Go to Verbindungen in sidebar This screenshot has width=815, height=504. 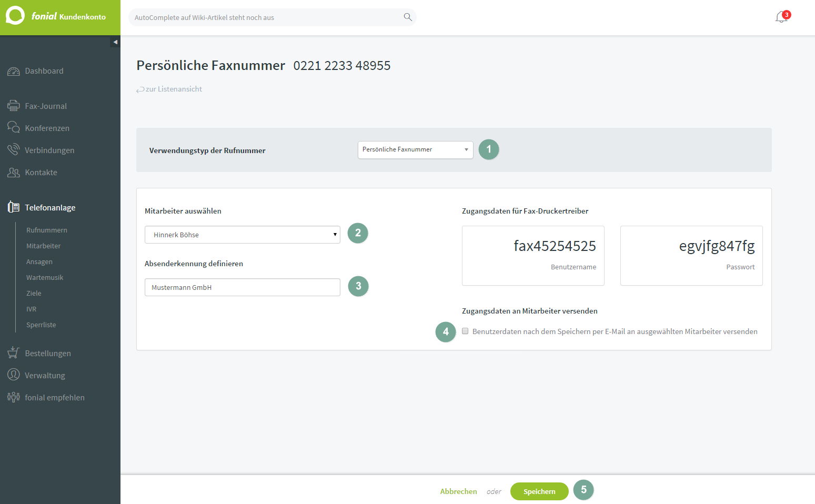point(49,150)
